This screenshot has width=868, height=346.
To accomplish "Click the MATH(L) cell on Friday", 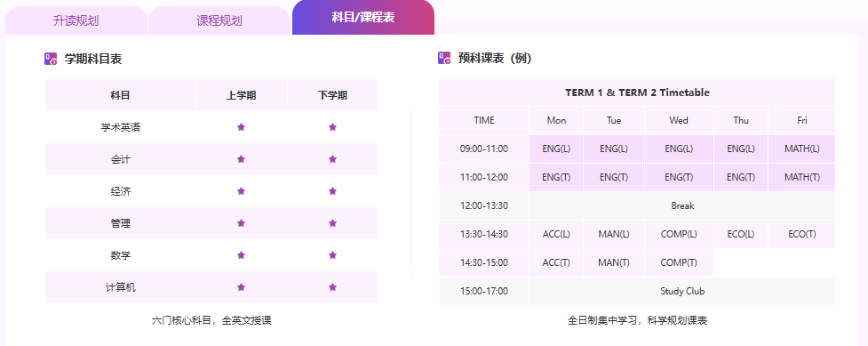I will [802, 149].
